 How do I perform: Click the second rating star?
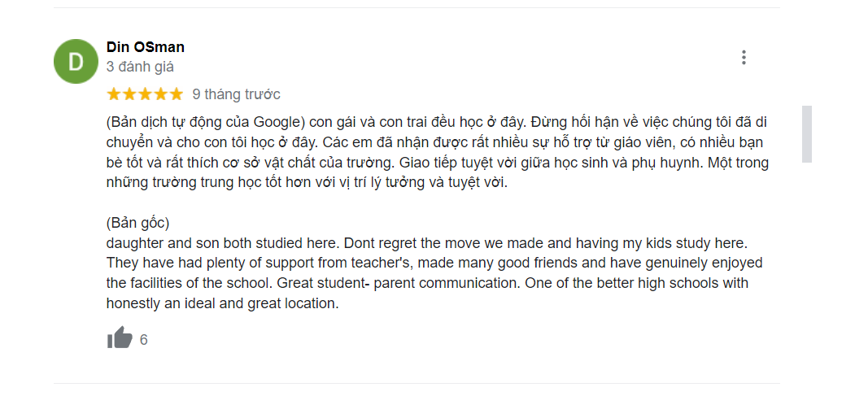(x=129, y=94)
